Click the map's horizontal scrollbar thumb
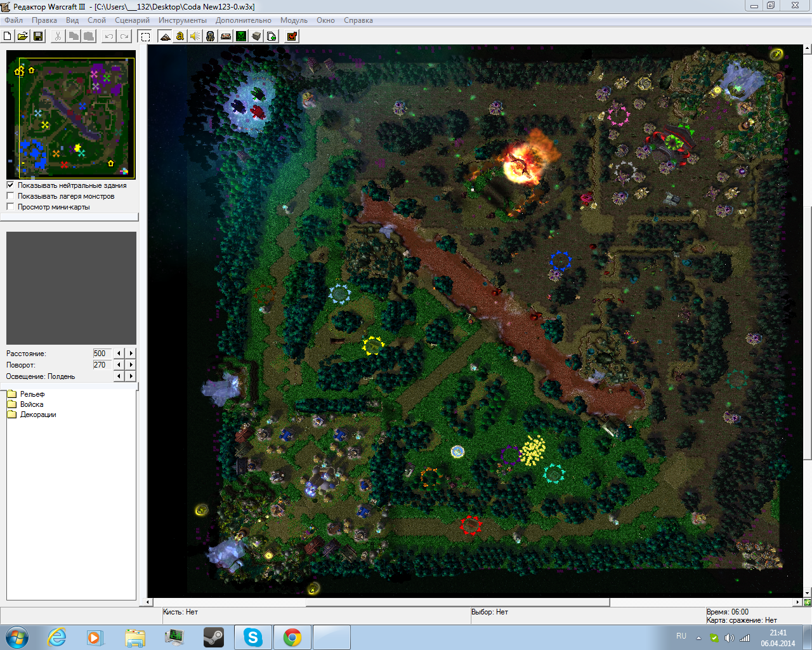Screen dimensions: 812x650 point(457,602)
